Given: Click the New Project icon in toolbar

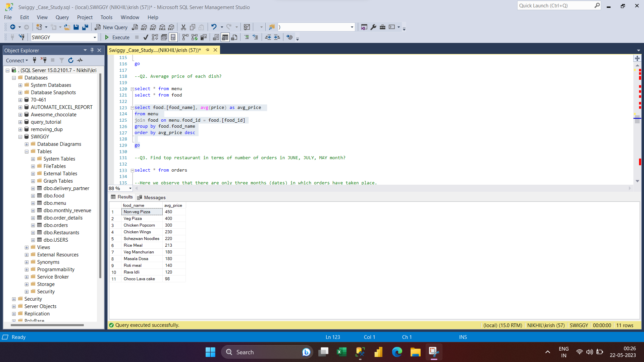Looking at the screenshot, I should (39, 27).
